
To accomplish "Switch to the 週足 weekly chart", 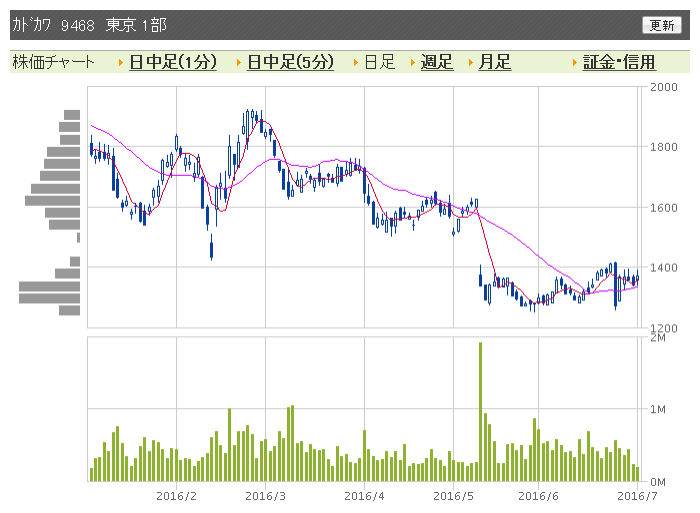I will pyautogui.click(x=437, y=62).
